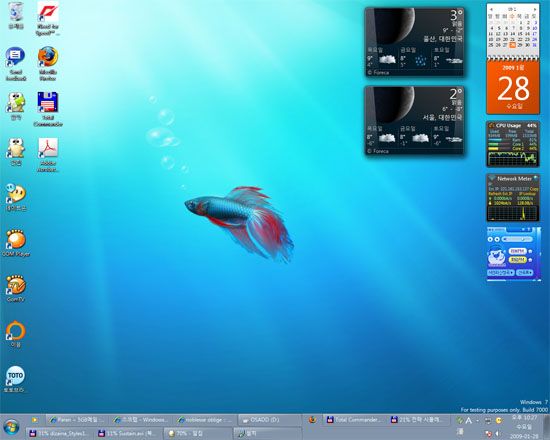The image size is (550, 440).
Task: Click the 2° temperature in Seoul weather gadget
Action: (x=456, y=94)
